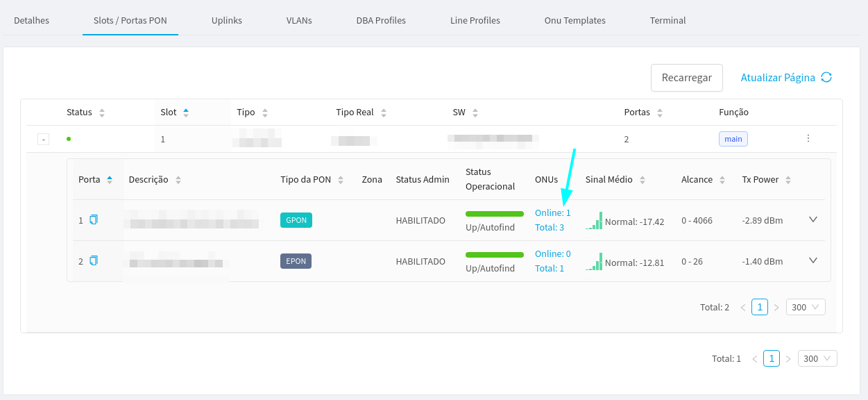Image resolution: width=868 pixels, height=400 pixels.
Task: Sort by the Tx Power column arrows
Action: (788, 180)
